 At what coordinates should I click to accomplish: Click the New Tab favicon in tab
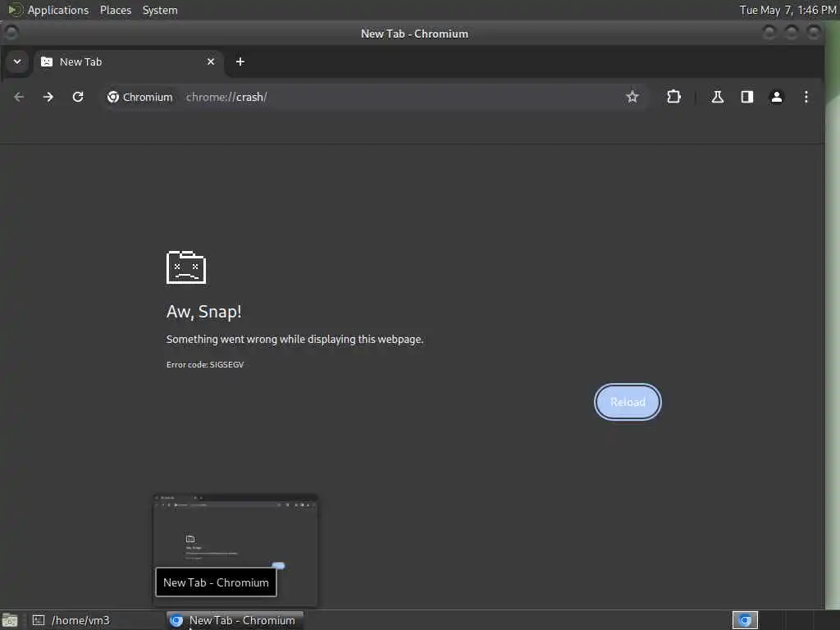coord(47,62)
